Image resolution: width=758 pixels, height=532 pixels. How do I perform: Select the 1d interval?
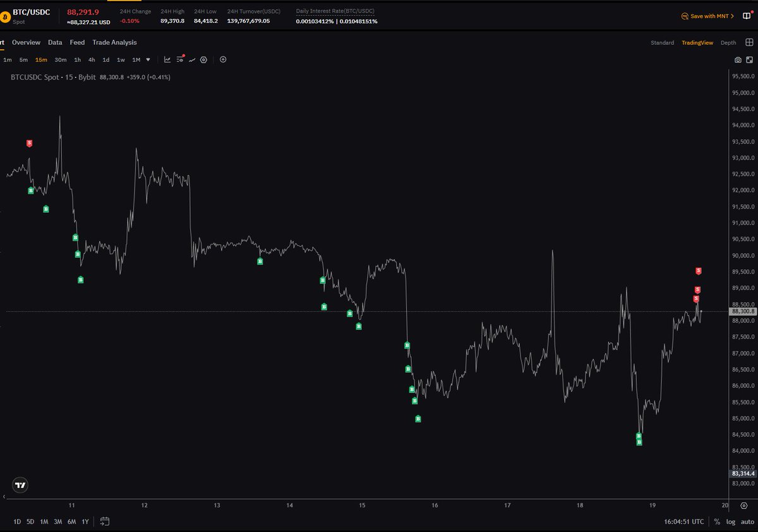[106, 60]
